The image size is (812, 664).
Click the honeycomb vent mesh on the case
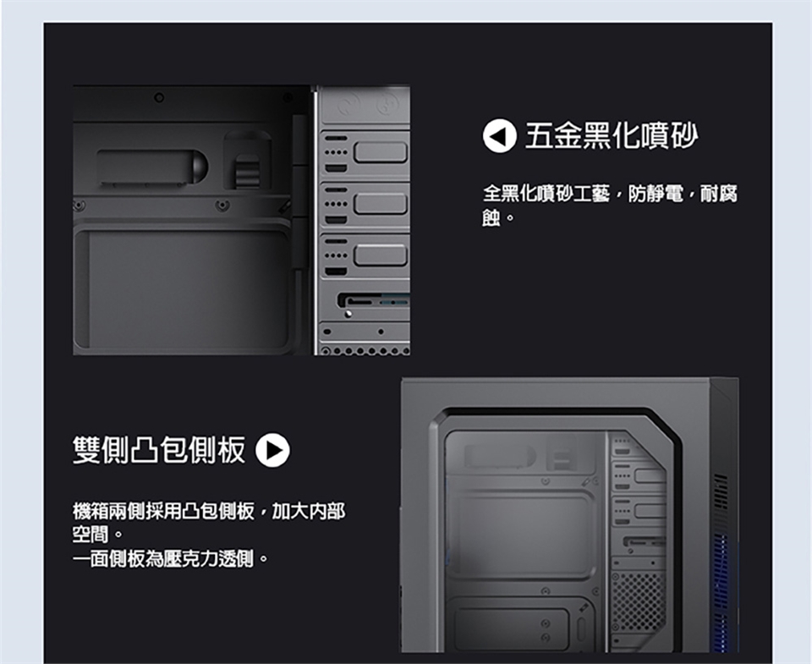click(638, 603)
